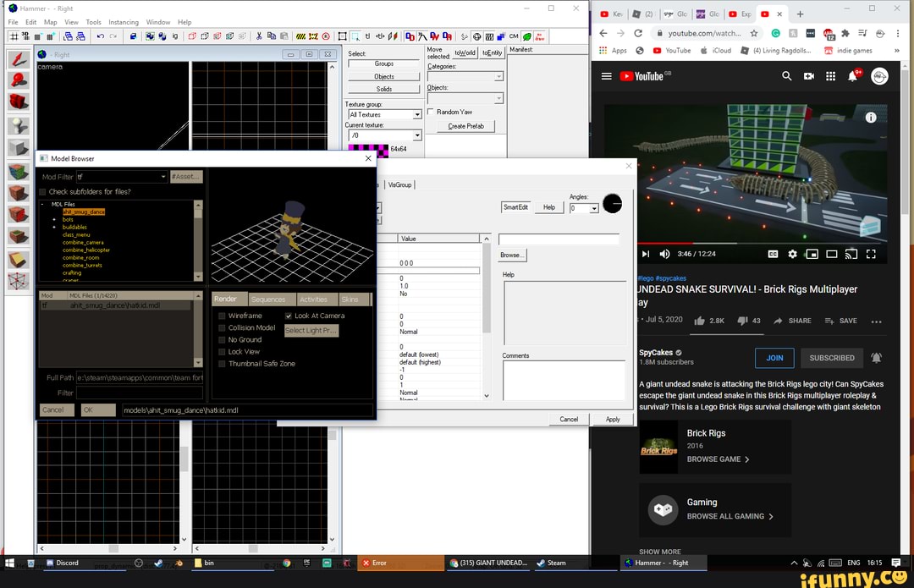Mute the YouTube video volume
Viewport: 914px width, 588px height.
[664, 254]
